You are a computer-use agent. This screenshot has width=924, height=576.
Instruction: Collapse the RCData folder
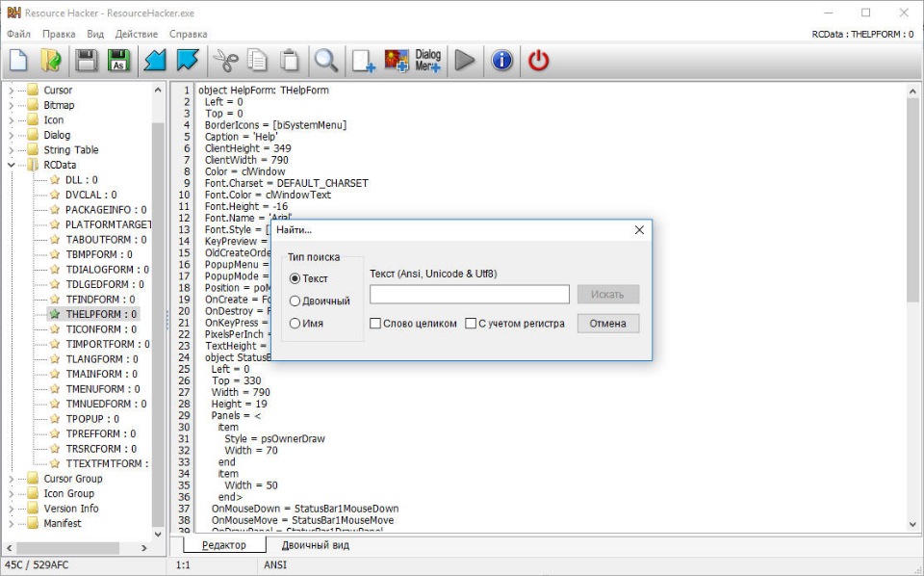[11, 165]
